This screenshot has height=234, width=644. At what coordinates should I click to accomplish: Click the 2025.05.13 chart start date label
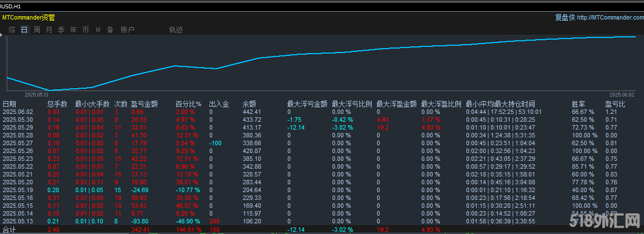37,94
